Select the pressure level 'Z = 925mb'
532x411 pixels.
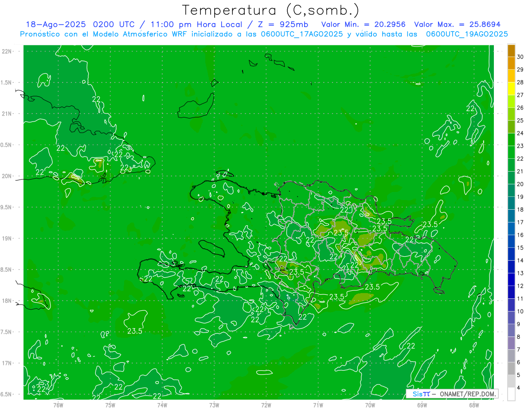point(284,24)
